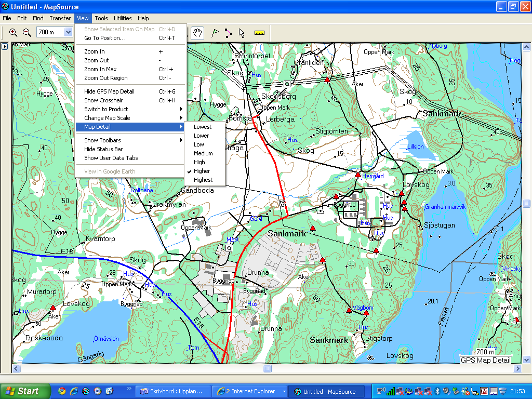Choose Go To Position menu entry
The width and height of the screenshot is (532, 399).
tap(130, 38)
